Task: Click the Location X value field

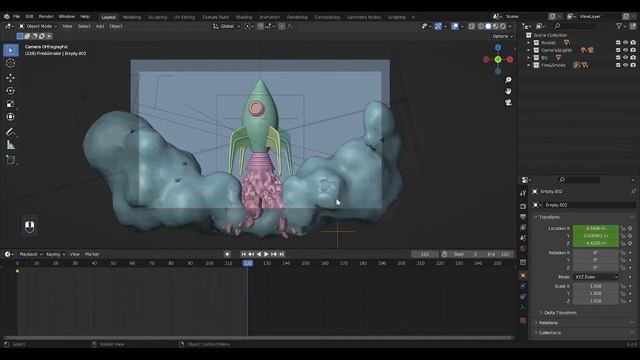Action: pyautogui.click(x=596, y=229)
